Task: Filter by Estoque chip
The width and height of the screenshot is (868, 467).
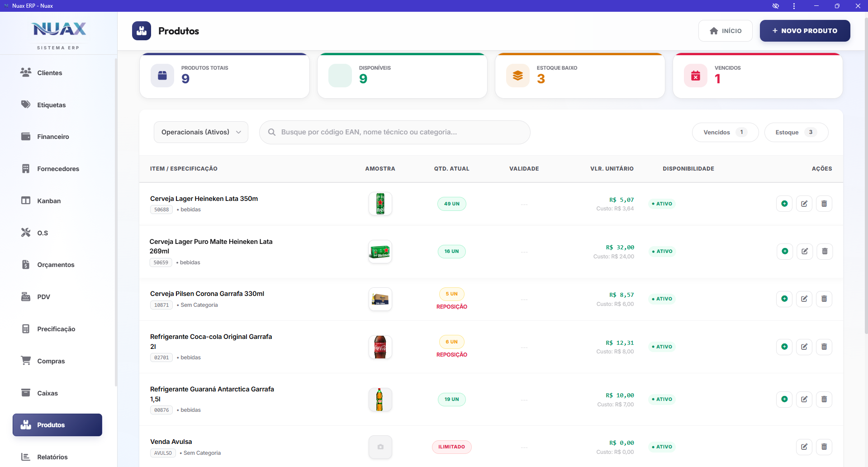Action: point(796,132)
